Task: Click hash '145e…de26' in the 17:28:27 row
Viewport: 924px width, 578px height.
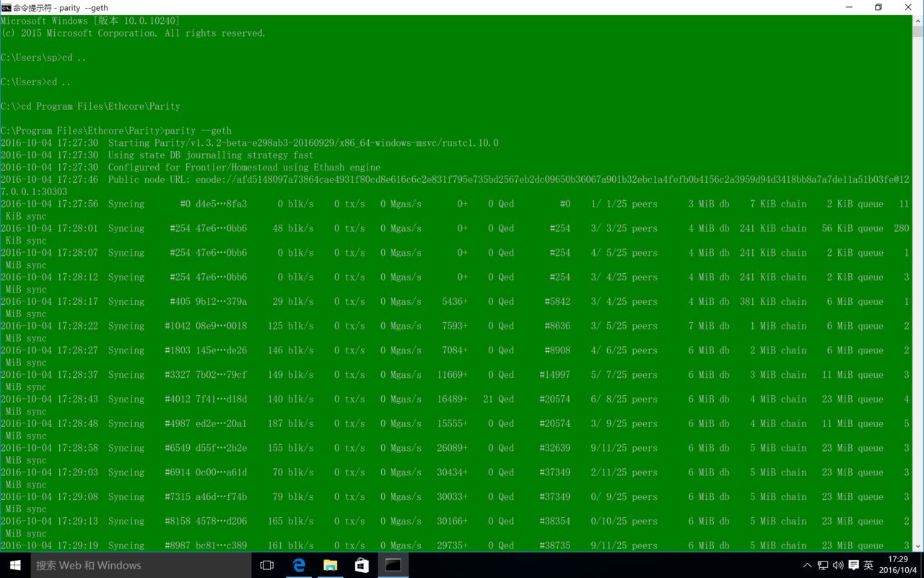Action: tap(221, 350)
